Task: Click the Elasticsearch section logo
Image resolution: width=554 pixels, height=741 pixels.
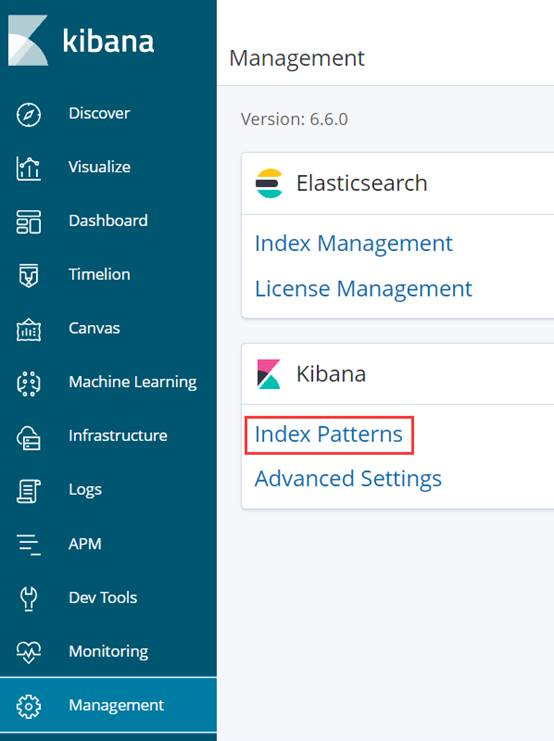Action: (268, 183)
